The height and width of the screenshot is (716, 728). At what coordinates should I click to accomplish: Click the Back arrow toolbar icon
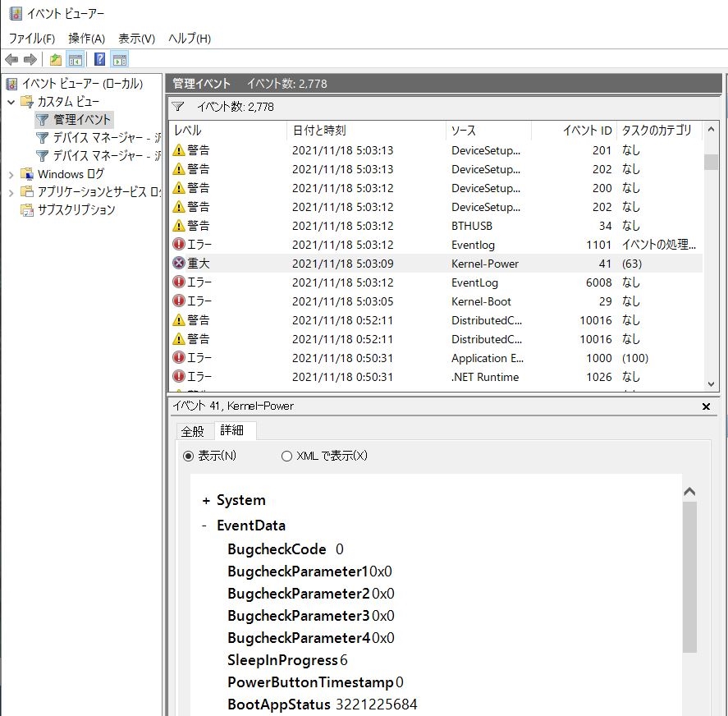tap(11, 59)
